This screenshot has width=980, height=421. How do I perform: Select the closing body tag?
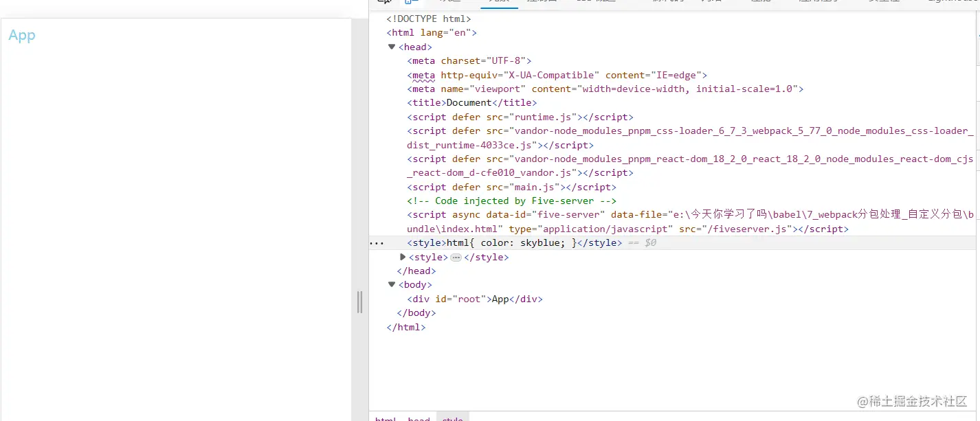click(416, 313)
